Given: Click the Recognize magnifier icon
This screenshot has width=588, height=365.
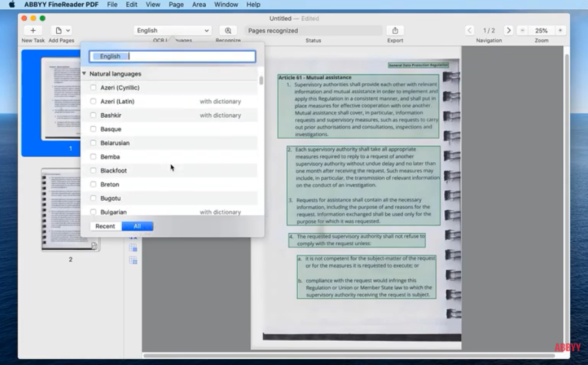Looking at the screenshot, I should point(228,30).
